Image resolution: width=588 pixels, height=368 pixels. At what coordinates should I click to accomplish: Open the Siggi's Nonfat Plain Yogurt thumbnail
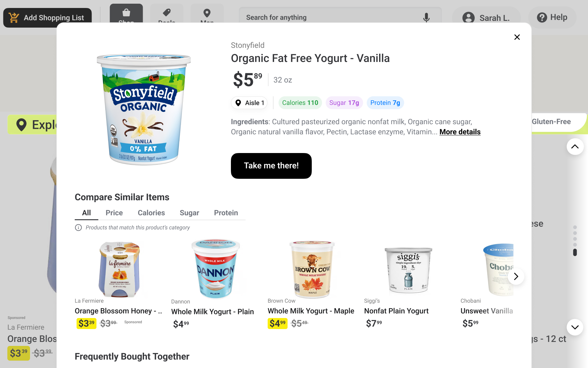coord(408,270)
